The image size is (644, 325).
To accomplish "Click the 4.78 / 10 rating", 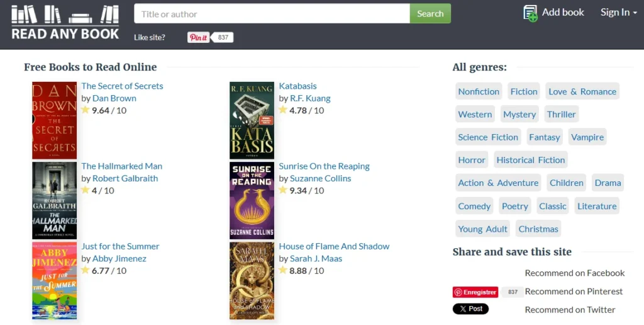I will click(x=306, y=111).
